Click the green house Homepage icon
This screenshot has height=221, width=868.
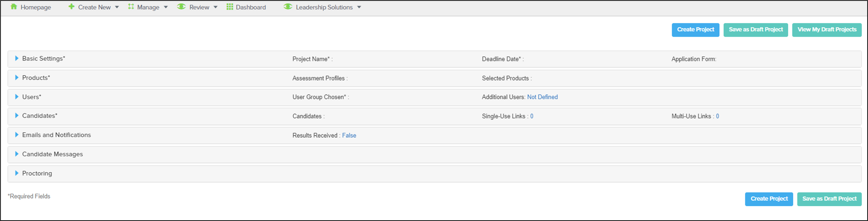pyautogui.click(x=14, y=7)
